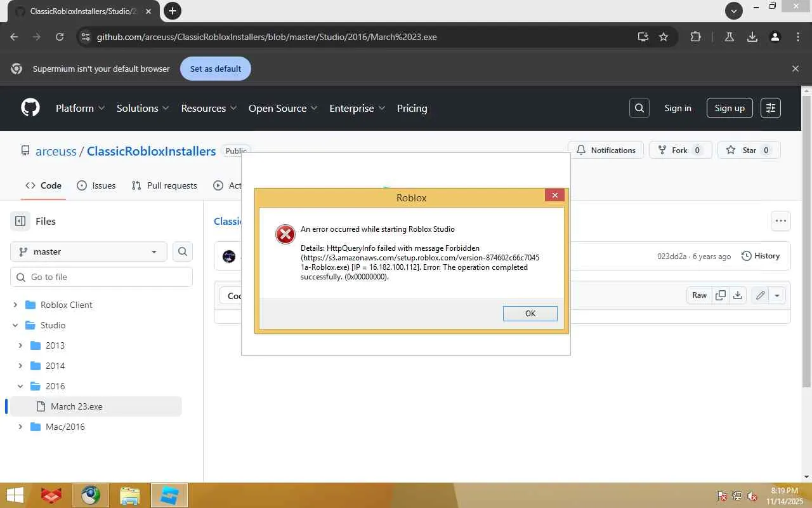This screenshot has height=508, width=812.
Task: Click the red taskbar application icon
Action: point(51,495)
